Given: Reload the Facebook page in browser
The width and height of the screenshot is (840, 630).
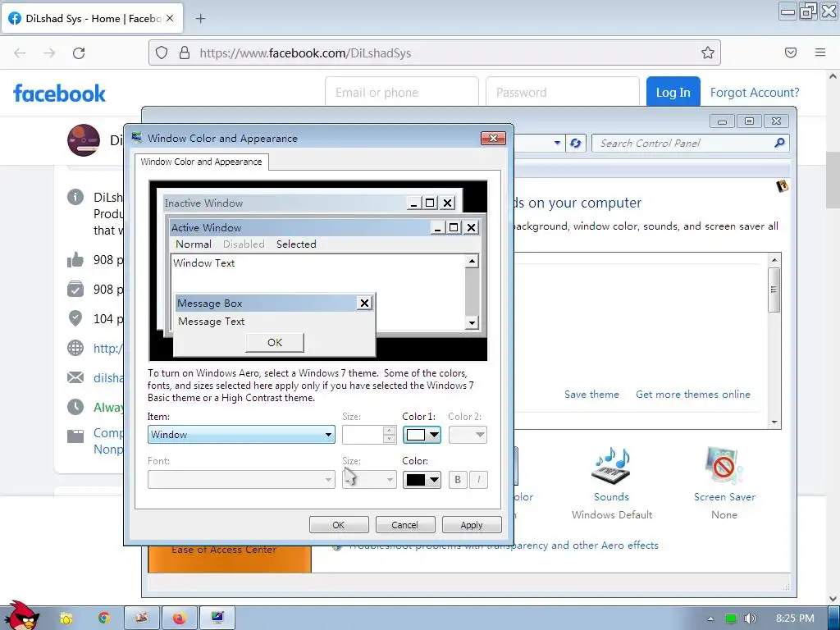Looking at the screenshot, I should point(79,53).
